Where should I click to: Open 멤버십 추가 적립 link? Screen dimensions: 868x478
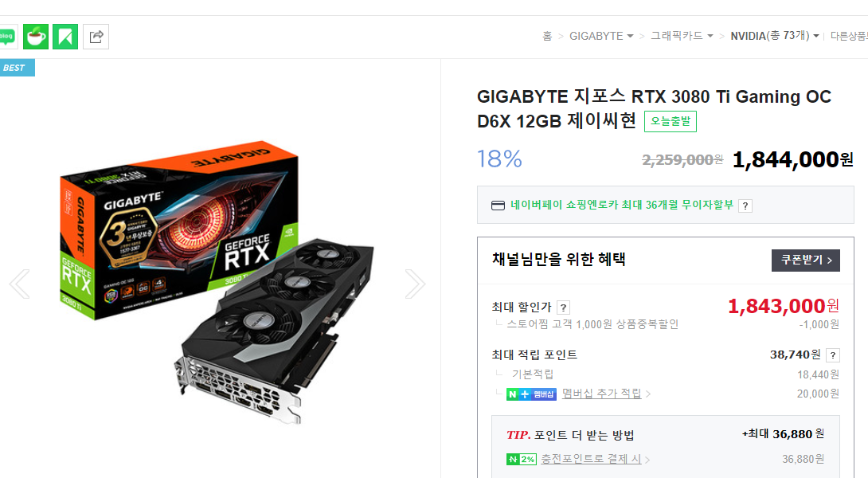(601, 394)
